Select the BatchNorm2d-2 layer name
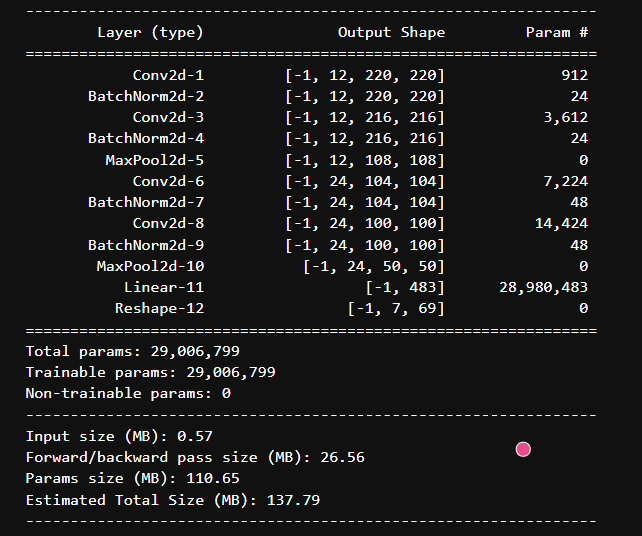This screenshot has width=642, height=536. click(146, 96)
